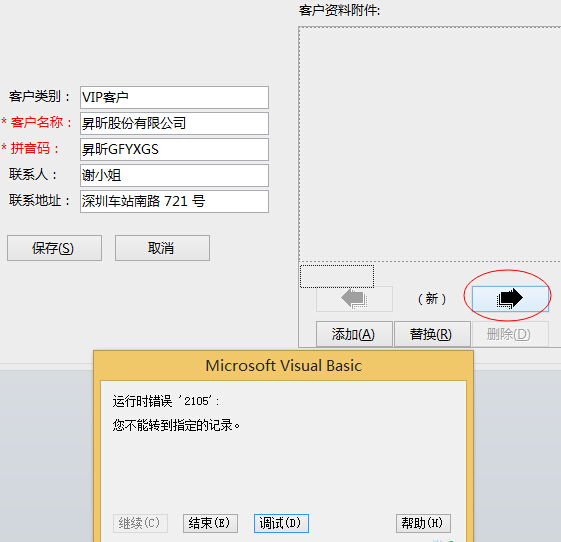Click the 保存(S) button
This screenshot has width=561, height=542.
[x=54, y=248]
